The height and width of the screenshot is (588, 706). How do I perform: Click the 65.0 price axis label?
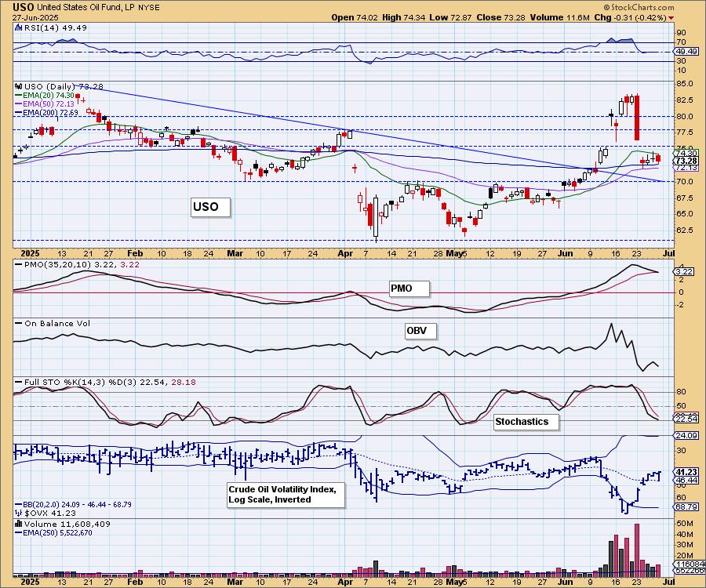pyautogui.click(x=684, y=214)
